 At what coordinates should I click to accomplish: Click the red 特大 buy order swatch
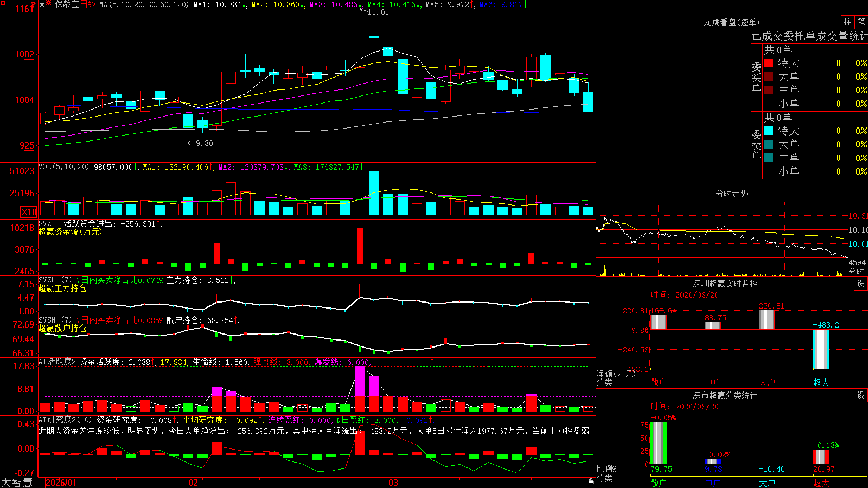768,63
